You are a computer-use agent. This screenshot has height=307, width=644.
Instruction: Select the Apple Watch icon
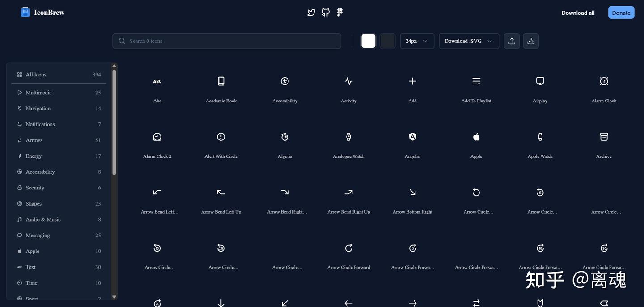[x=540, y=137]
